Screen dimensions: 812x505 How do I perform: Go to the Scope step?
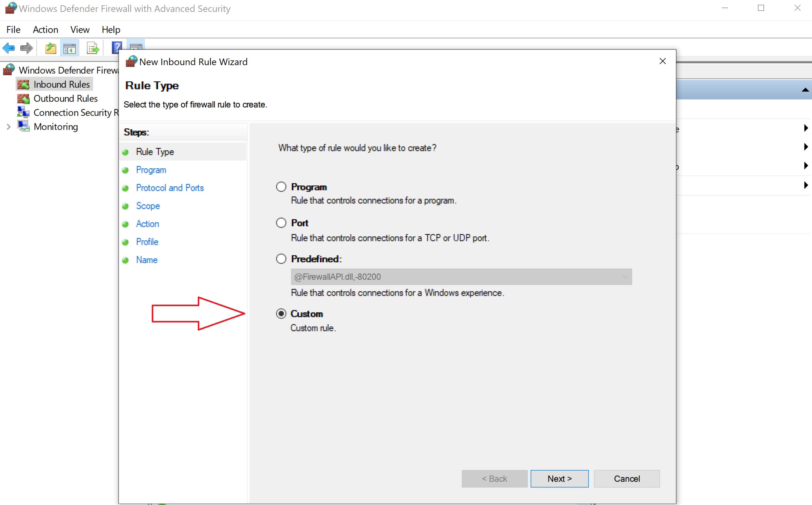[148, 206]
